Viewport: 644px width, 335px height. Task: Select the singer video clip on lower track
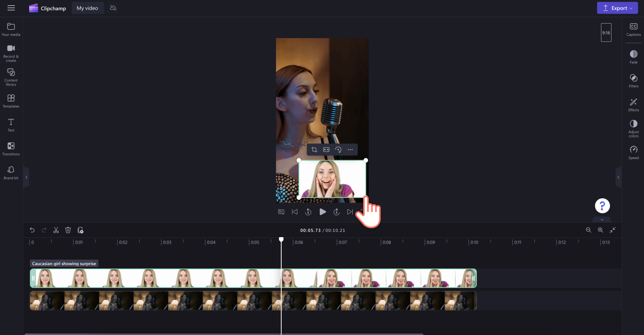click(x=253, y=301)
